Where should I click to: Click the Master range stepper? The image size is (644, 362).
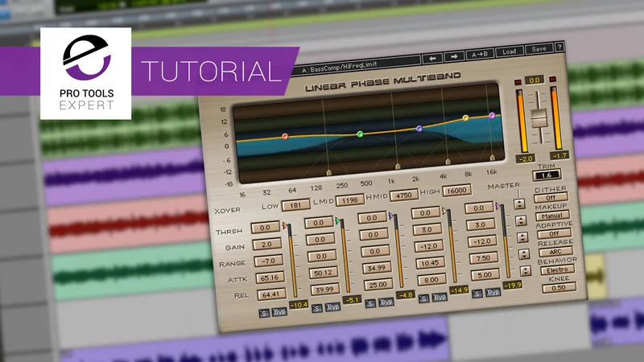pos(522,237)
